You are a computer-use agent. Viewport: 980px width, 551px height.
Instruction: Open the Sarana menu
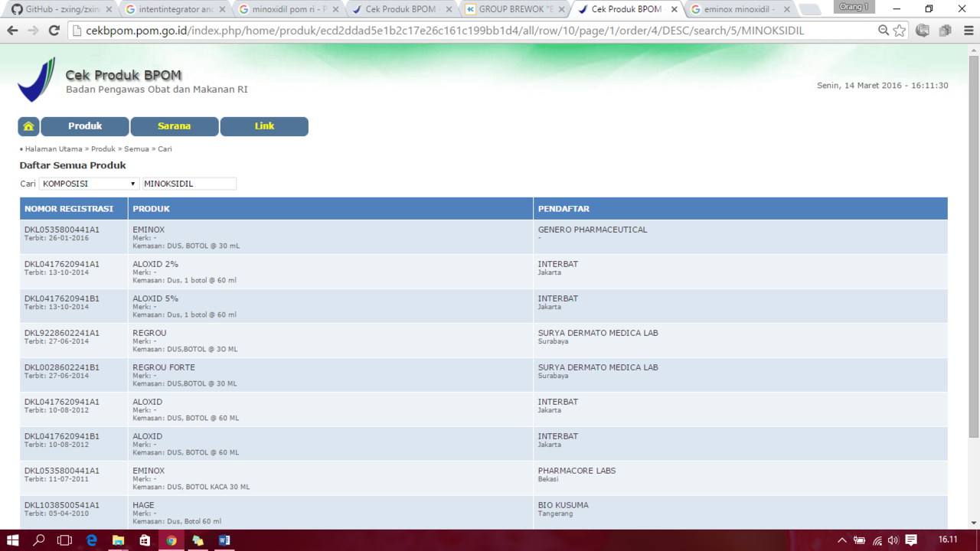tap(175, 126)
